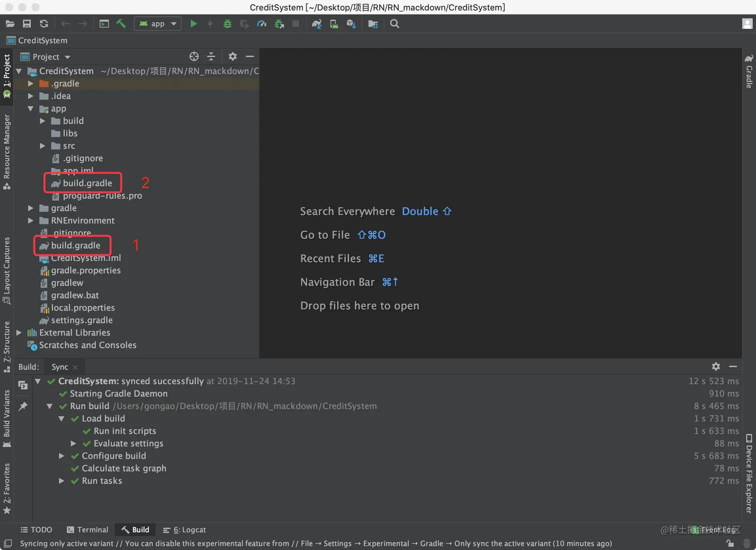
Task: Hide the Project panel with the minus icon
Action: point(250,56)
